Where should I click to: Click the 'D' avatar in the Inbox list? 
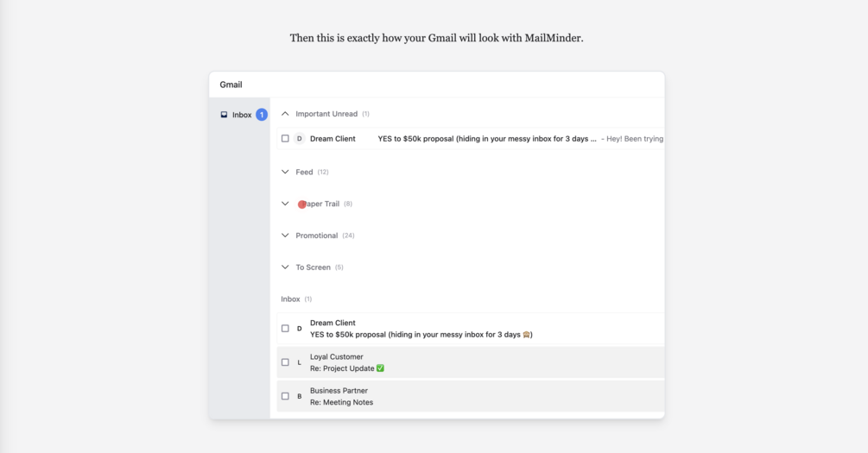coord(300,329)
